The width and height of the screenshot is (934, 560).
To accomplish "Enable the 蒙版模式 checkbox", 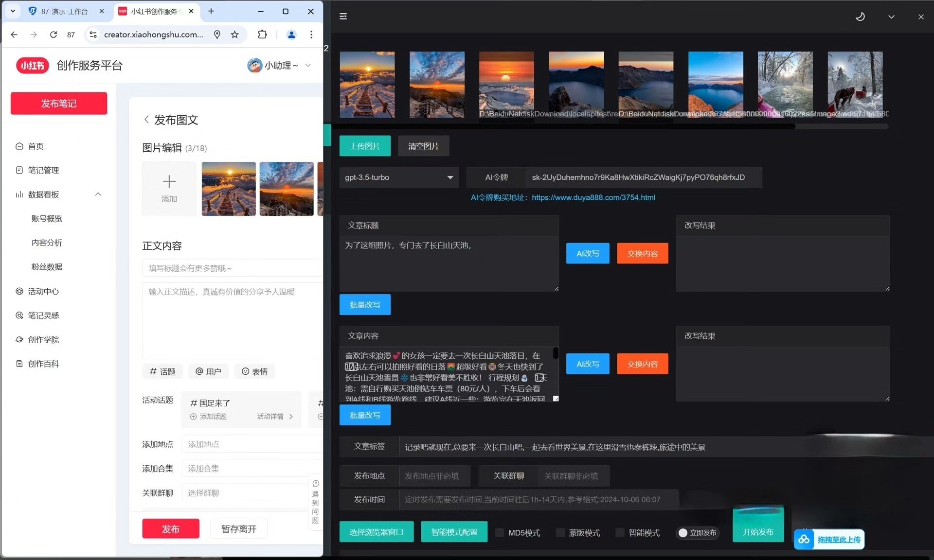I will (x=560, y=533).
